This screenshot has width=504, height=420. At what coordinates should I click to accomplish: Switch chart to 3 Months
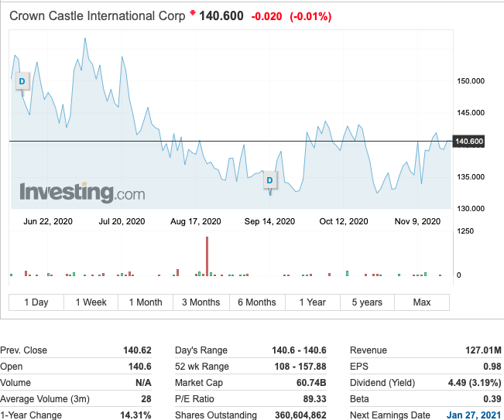(201, 302)
